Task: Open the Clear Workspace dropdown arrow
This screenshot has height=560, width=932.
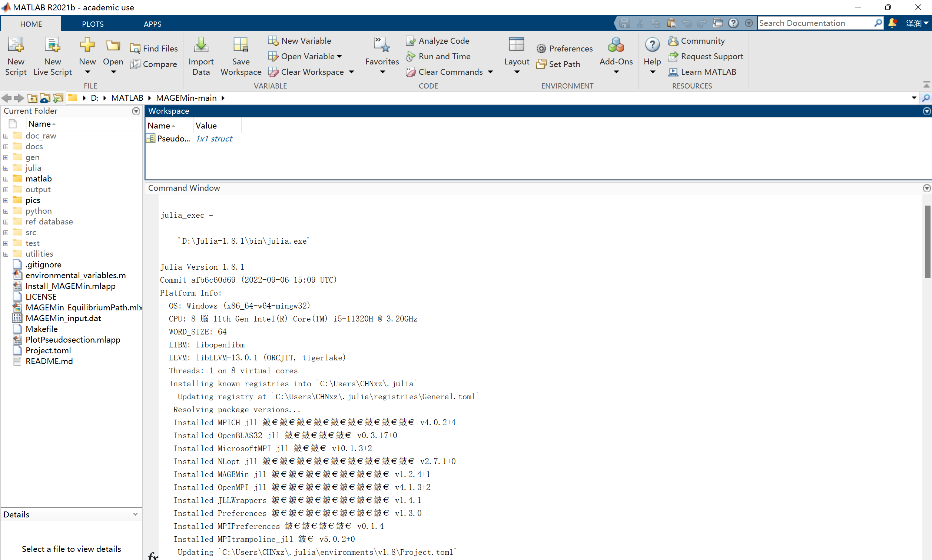Action: pos(351,72)
